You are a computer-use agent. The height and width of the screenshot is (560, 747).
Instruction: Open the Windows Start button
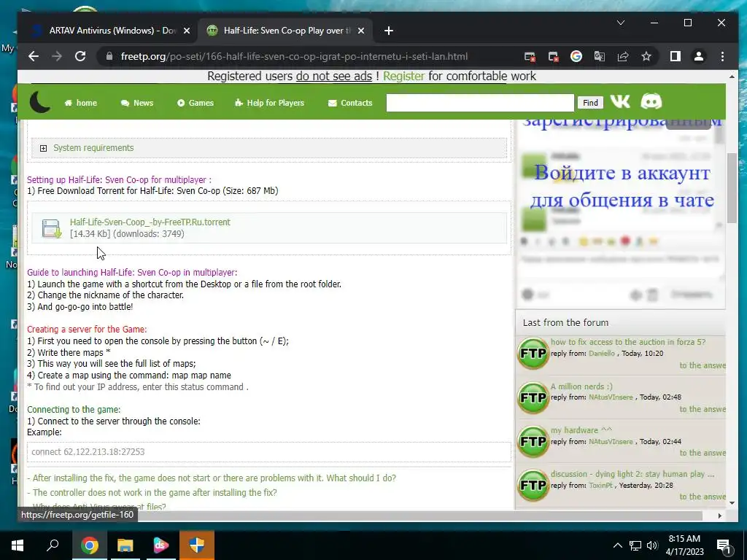click(x=18, y=545)
